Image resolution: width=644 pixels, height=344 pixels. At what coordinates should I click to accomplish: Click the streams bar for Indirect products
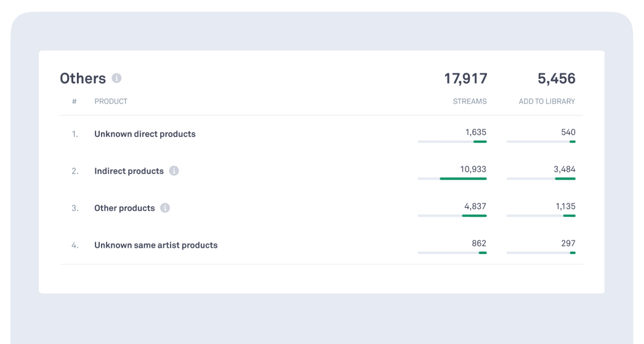452,179
